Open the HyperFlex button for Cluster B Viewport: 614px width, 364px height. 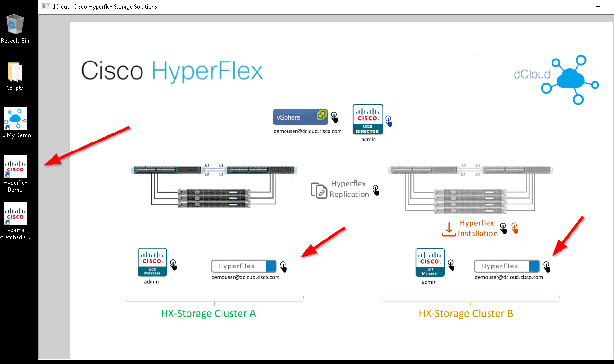pyautogui.click(x=507, y=266)
